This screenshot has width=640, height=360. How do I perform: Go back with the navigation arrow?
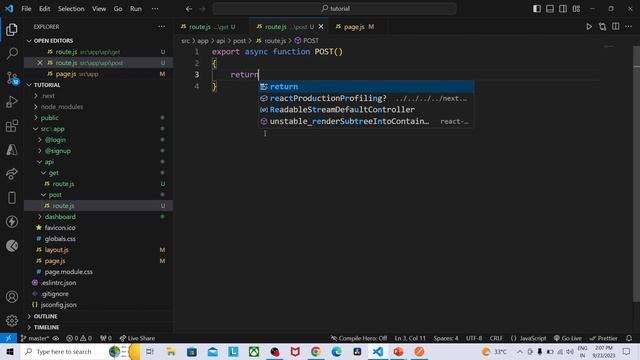(x=189, y=9)
